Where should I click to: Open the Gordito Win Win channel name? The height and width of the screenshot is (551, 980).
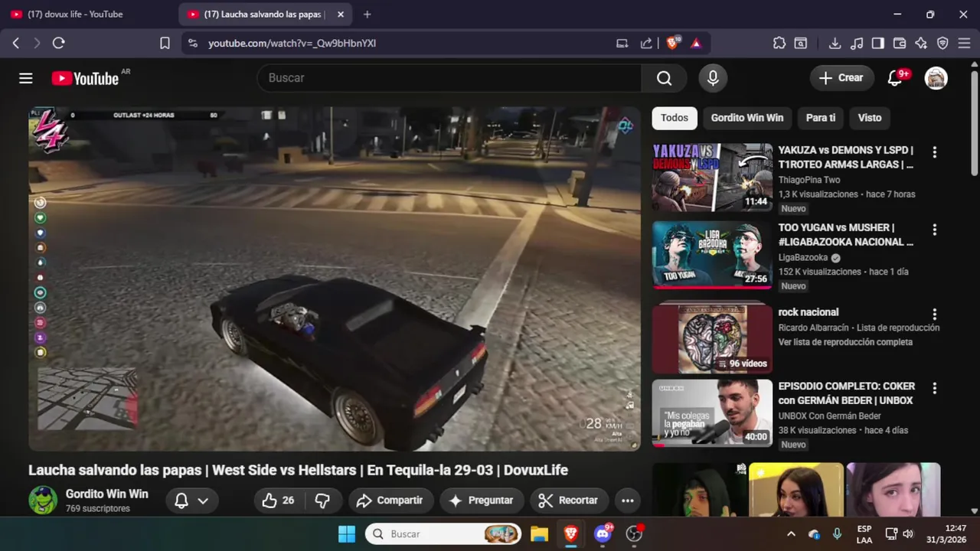pyautogui.click(x=106, y=494)
